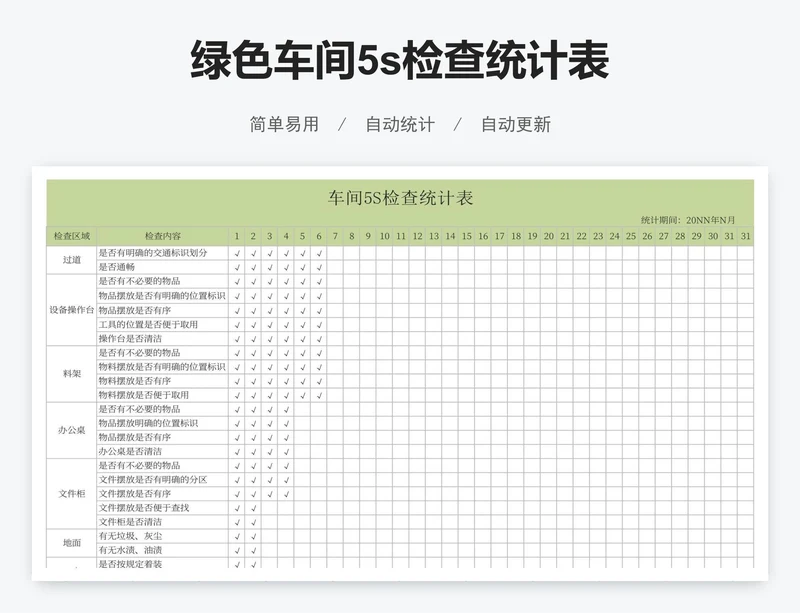Select the 文件柜 area cell
800x613 pixels.
(71, 493)
